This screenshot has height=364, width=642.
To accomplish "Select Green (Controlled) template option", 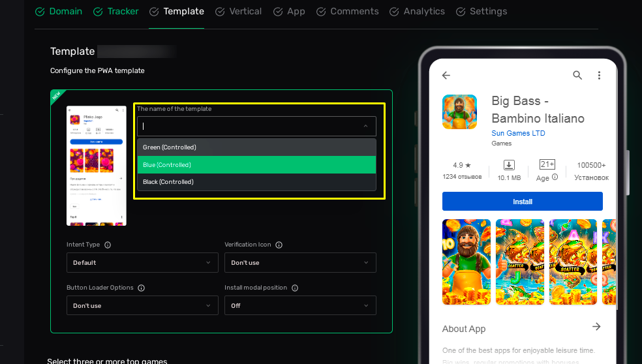I will (x=256, y=147).
